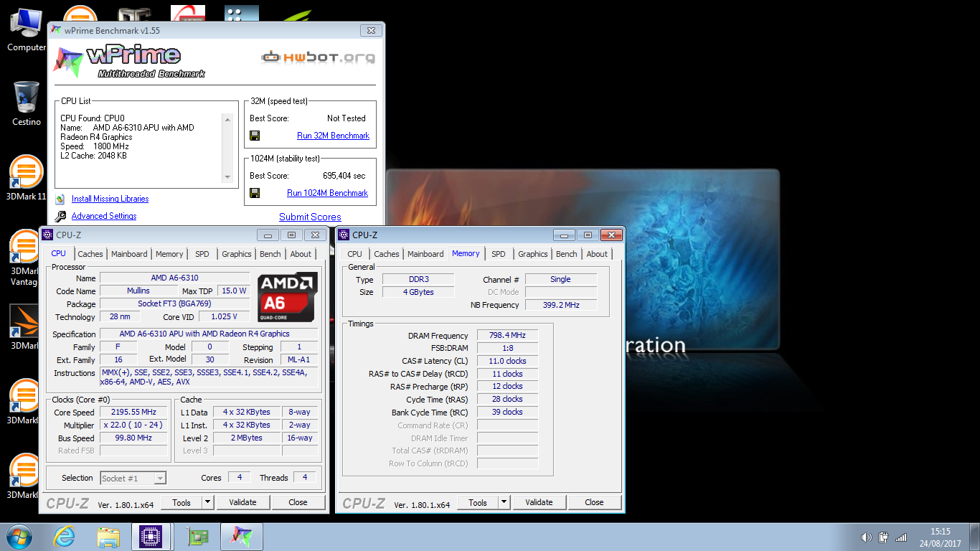Click the DRAM Frequency value 798.4 MHz
980x551 pixels.
[507, 336]
